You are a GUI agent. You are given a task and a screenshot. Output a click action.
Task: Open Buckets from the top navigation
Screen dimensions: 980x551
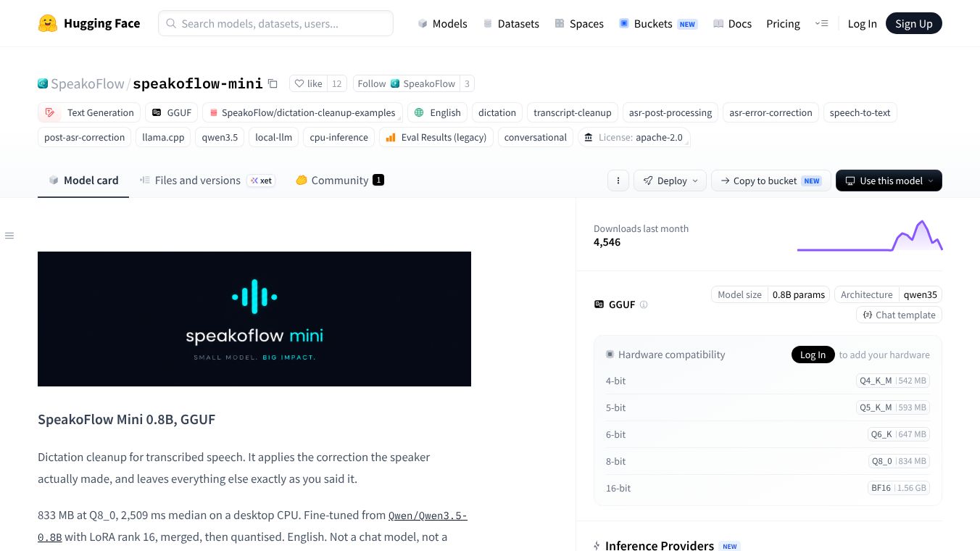657,23
